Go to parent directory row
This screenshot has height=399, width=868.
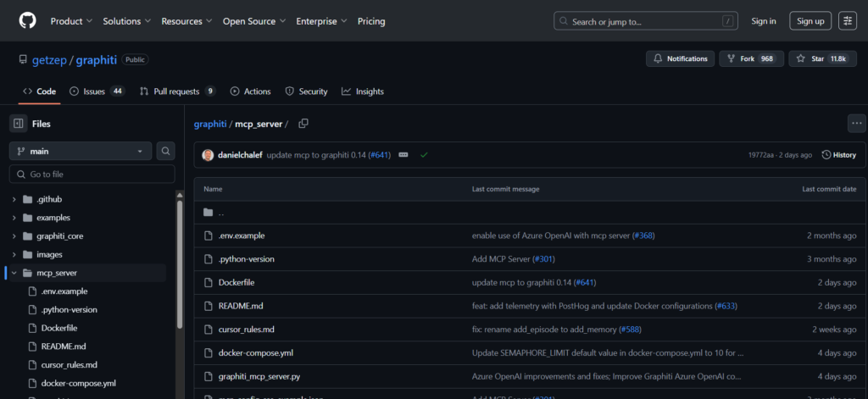pos(530,213)
